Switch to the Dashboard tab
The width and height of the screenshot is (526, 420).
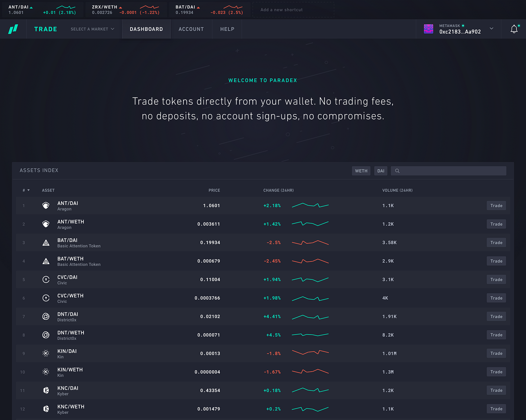tap(146, 29)
